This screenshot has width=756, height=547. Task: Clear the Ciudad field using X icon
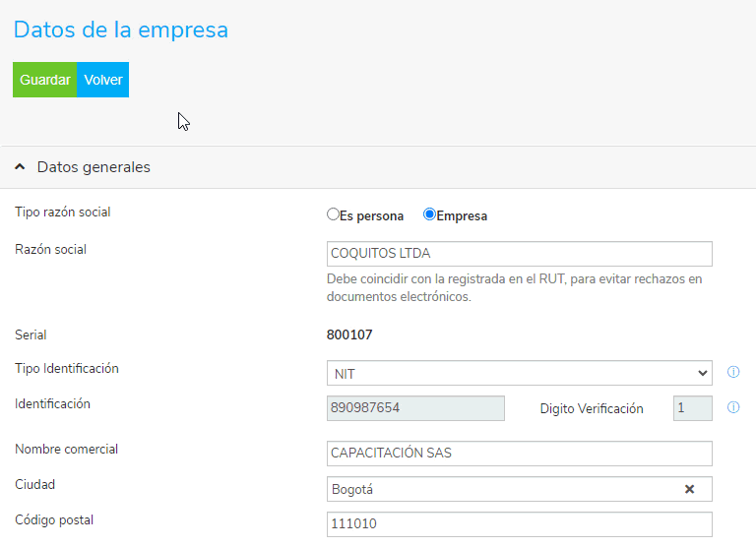pyautogui.click(x=689, y=489)
